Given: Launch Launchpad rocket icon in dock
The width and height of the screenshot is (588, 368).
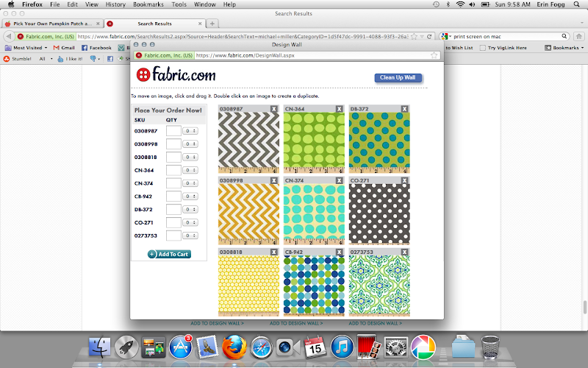Looking at the screenshot, I should 126,347.
